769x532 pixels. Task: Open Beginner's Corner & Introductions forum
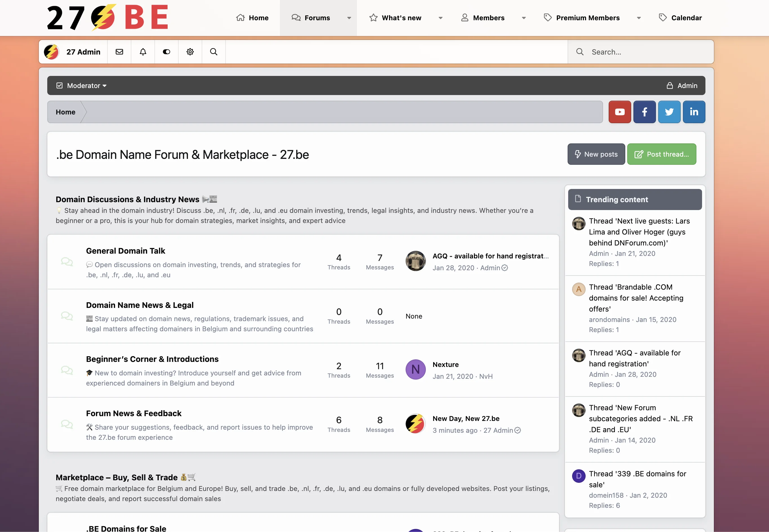tap(152, 359)
